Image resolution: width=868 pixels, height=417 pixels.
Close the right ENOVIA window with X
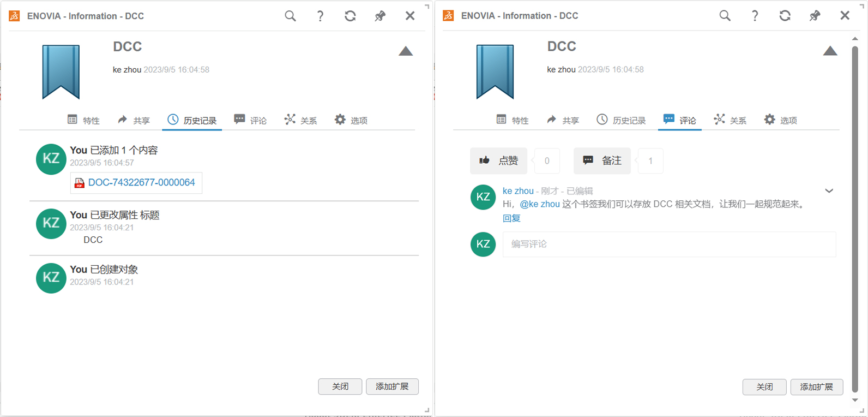pos(845,16)
